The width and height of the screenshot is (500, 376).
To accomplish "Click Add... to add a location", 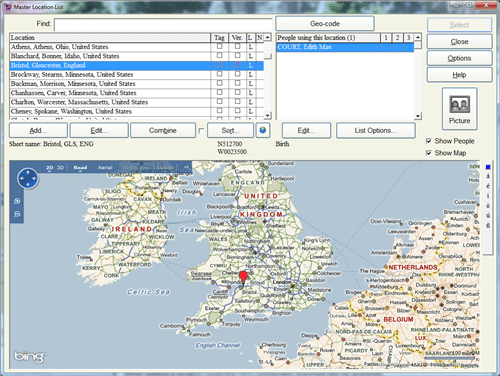I will click(38, 130).
